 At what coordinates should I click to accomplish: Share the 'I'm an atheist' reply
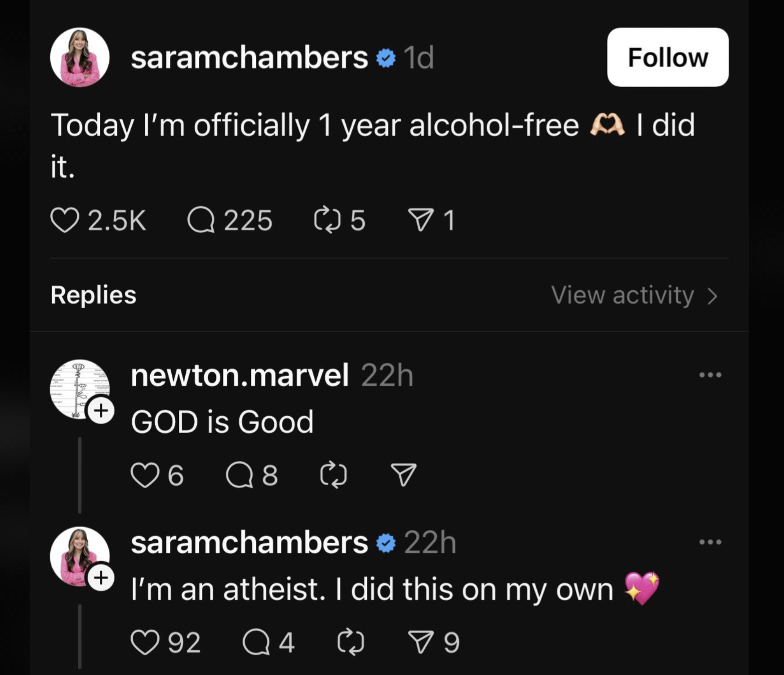point(421,642)
